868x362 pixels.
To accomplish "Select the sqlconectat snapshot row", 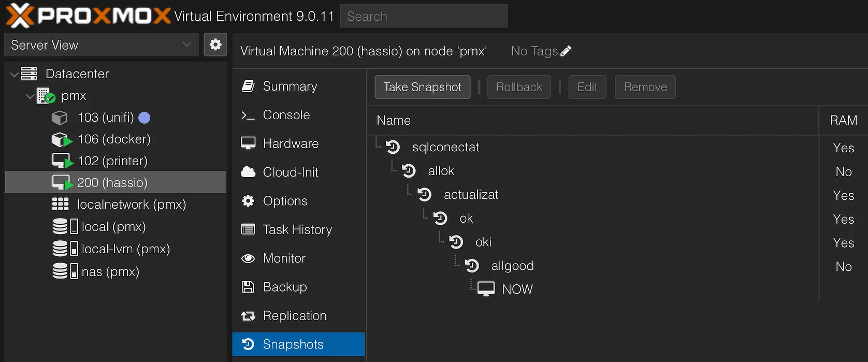I will [x=445, y=148].
